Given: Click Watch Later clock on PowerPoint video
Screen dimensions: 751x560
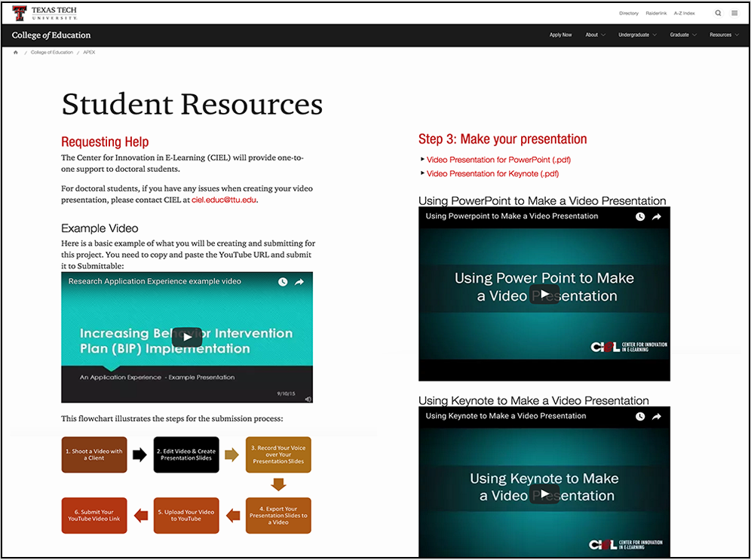Looking at the screenshot, I should 640,217.
